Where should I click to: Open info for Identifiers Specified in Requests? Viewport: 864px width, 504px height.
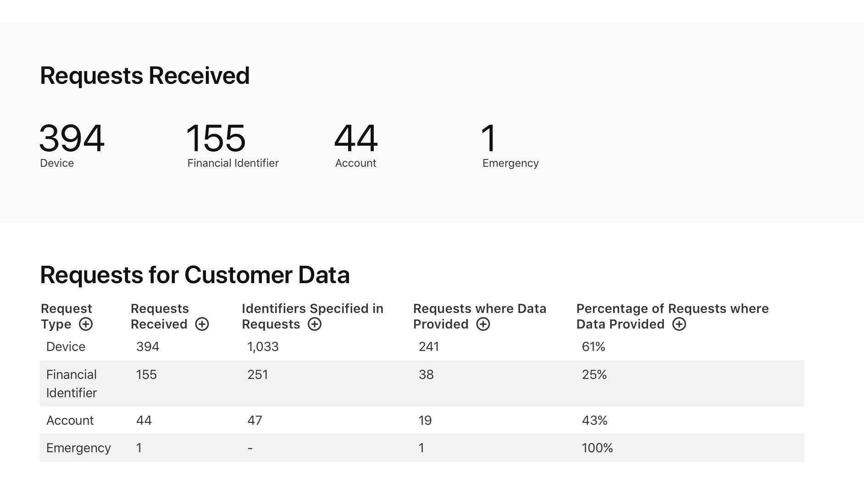coord(315,324)
